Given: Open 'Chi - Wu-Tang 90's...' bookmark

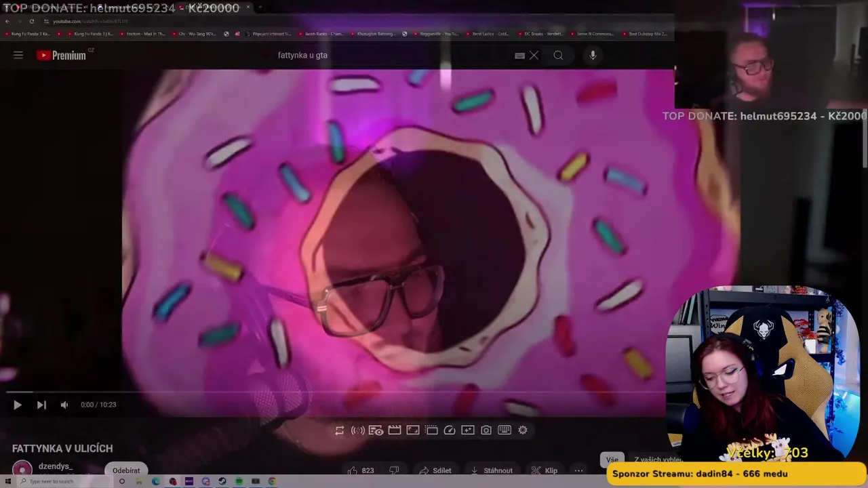Looking at the screenshot, I should [x=194, y=34].
